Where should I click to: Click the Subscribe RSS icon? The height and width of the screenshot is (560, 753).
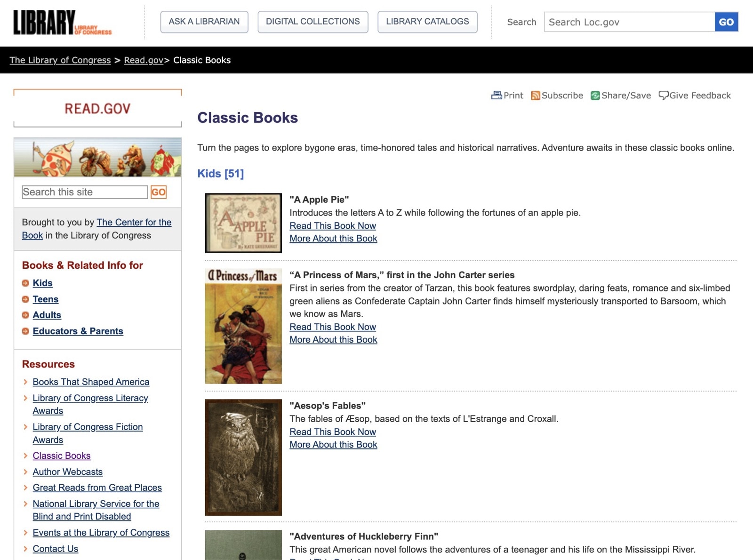[x=535, y=96]
